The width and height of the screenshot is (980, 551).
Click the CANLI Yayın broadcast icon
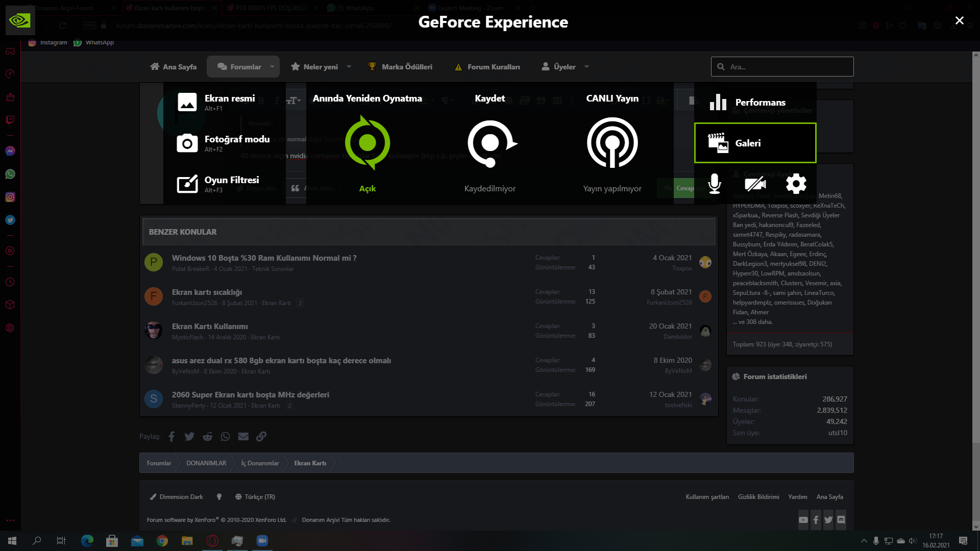point(612,143)
